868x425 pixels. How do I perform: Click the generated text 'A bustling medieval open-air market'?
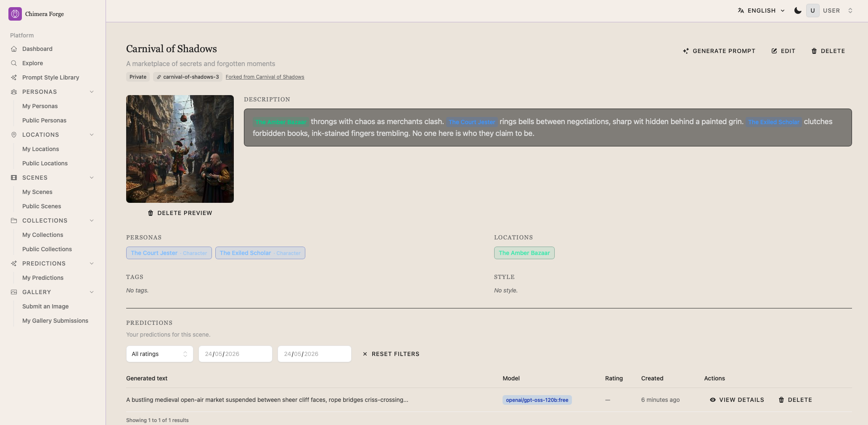[x=267, y=400]
